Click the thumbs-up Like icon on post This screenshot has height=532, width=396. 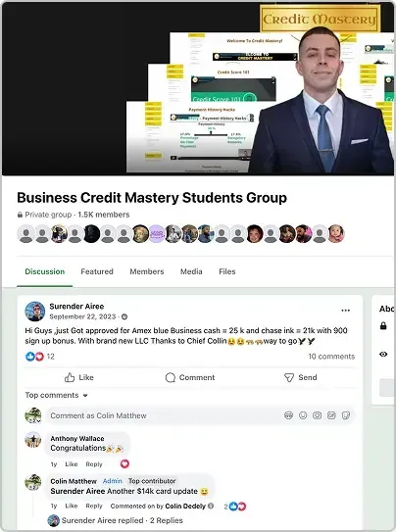(x=70, y=377)
